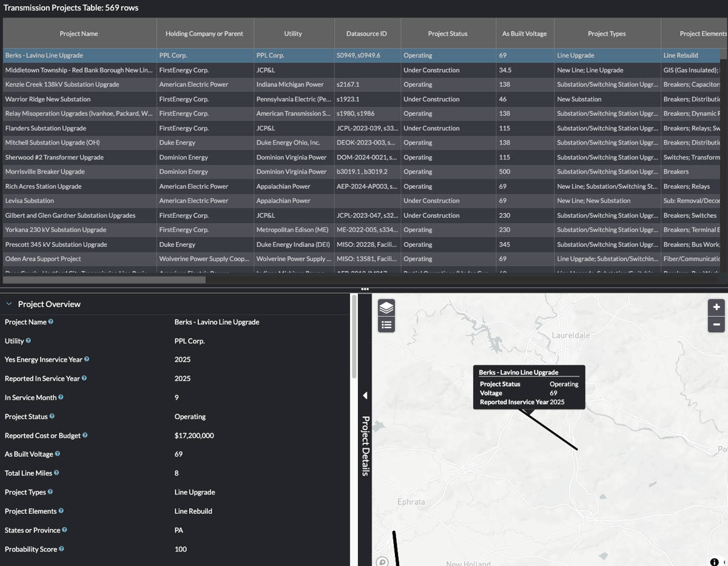Click help icon for Reported Cost or Budget
The image size is (728, 566).
tap(85, 435)
